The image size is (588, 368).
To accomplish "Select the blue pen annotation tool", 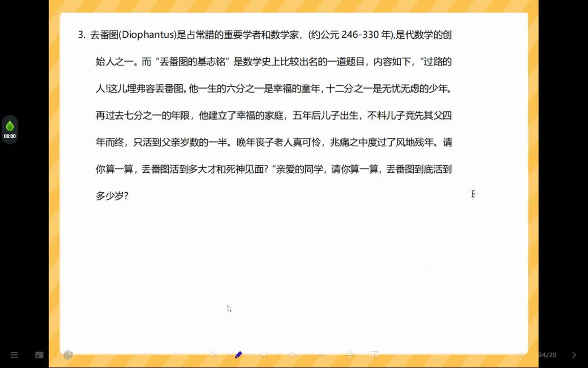I will pyautogui.click(x=238, y=355).
